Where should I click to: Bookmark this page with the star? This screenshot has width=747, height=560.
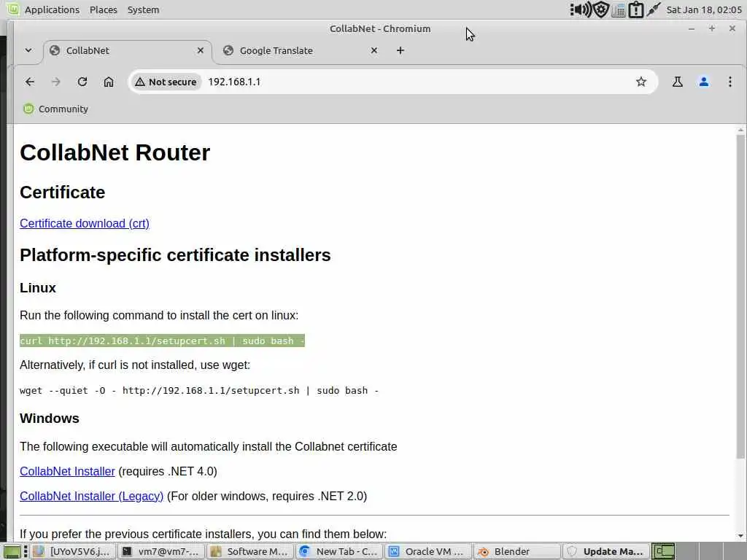(x=640, y=82)
